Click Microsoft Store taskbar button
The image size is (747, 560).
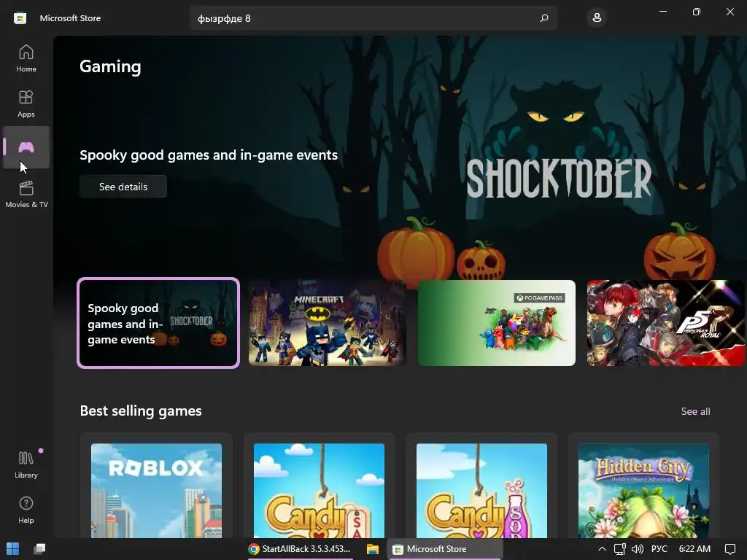click(x=444, y=549)
